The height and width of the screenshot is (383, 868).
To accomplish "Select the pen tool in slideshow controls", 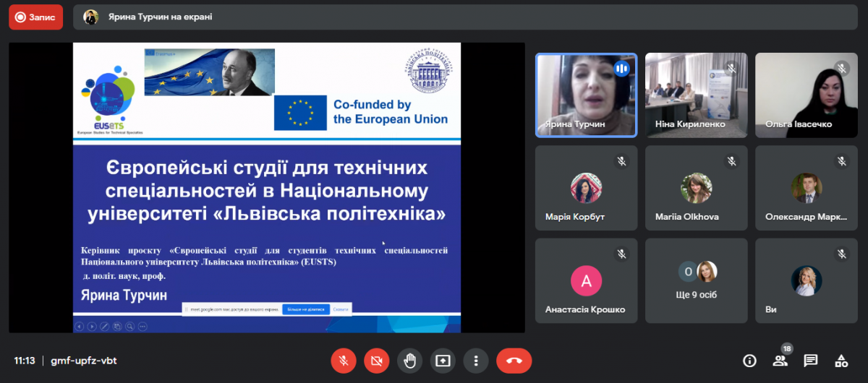I will pyautogui.click(x=104, y=327).
